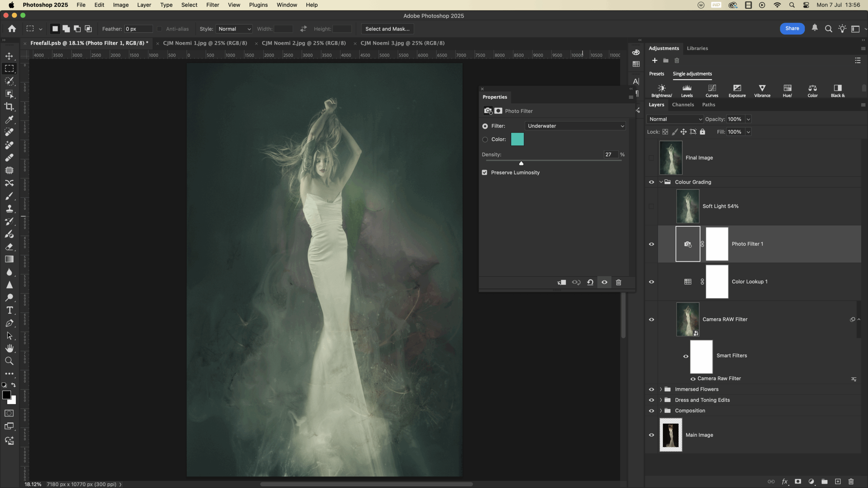This screenshot has width=868, height=488.
Task: Expand the Immersed Flowers group
Action: 661,389
